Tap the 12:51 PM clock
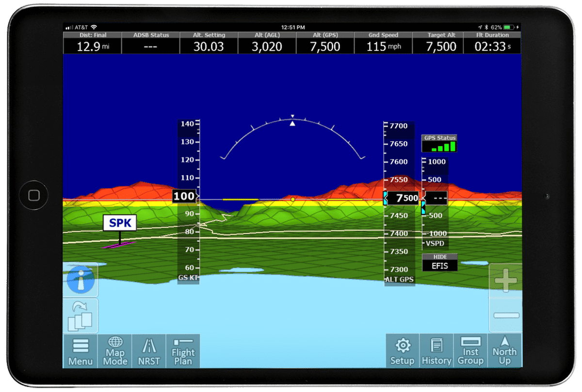582x392 pixels. 292,27
